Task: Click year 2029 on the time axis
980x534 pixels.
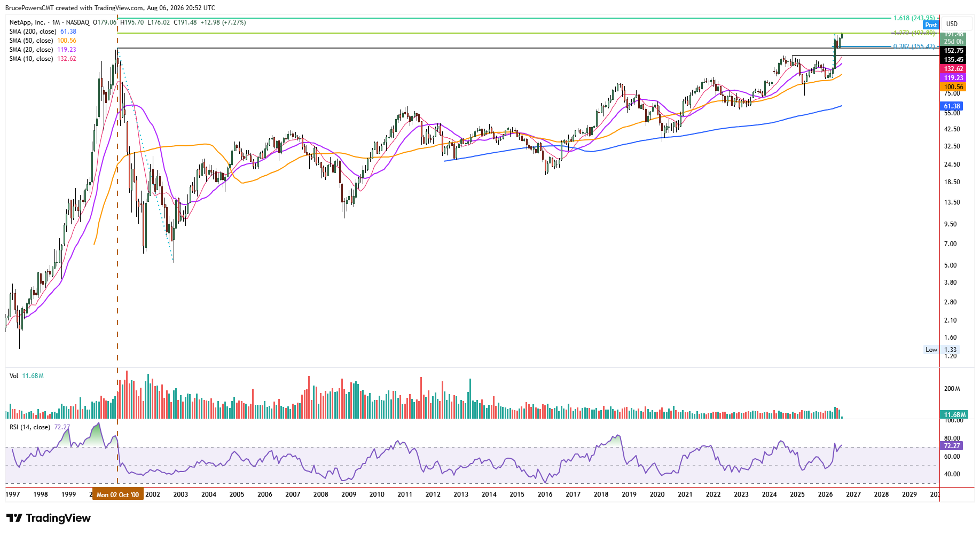Action: [909, 494]
